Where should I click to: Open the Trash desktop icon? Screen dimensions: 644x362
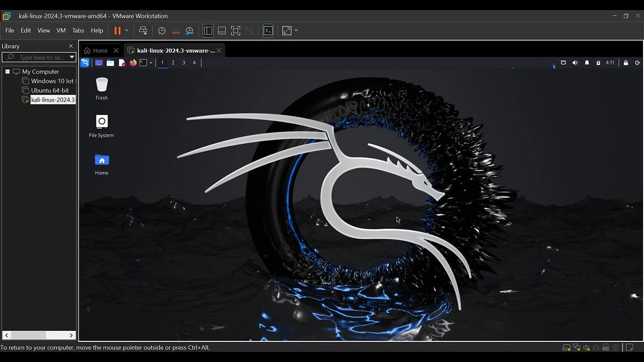point(102,88)
